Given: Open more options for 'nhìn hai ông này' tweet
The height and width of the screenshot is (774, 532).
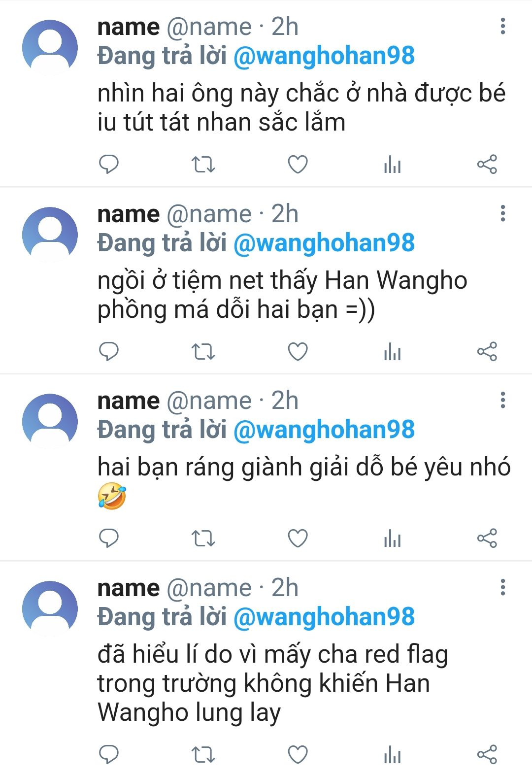Looking at the screenshot, I should [x=502, y=26].
